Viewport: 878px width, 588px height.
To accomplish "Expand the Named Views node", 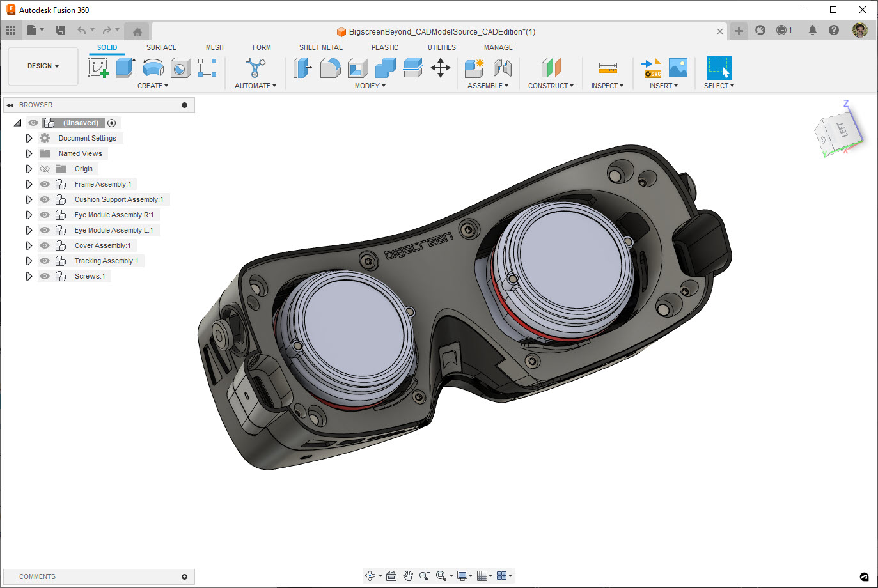I will point(29,153).
